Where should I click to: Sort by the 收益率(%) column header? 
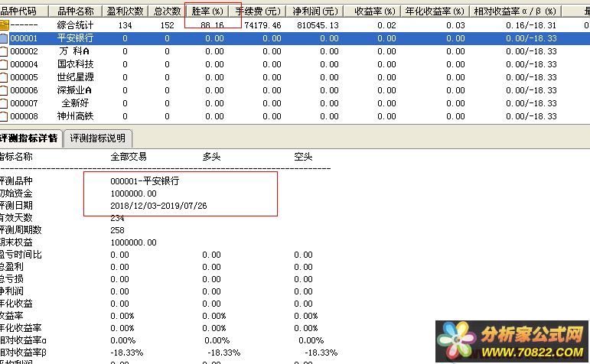pyautogui.click(x=372, y=11)
